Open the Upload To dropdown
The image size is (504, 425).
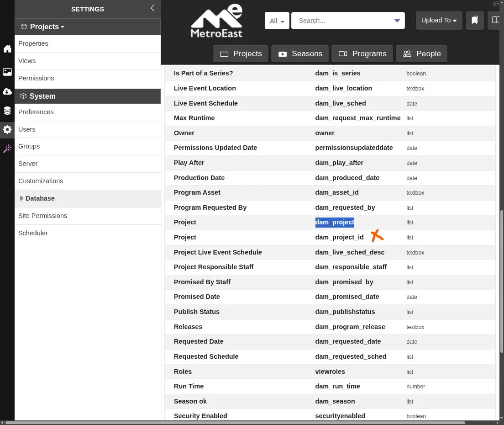439,21
